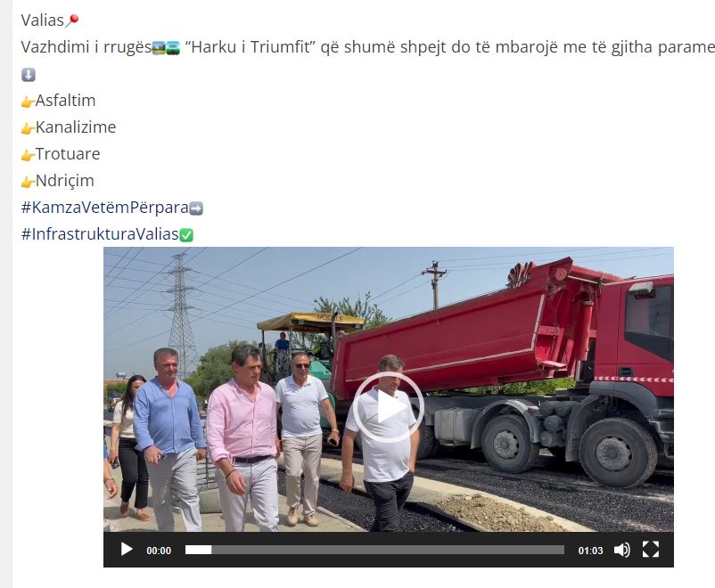Click the right arrow emoji after KamzaVetëmPërpara
The image size is (715, 588).
point(196,208)
